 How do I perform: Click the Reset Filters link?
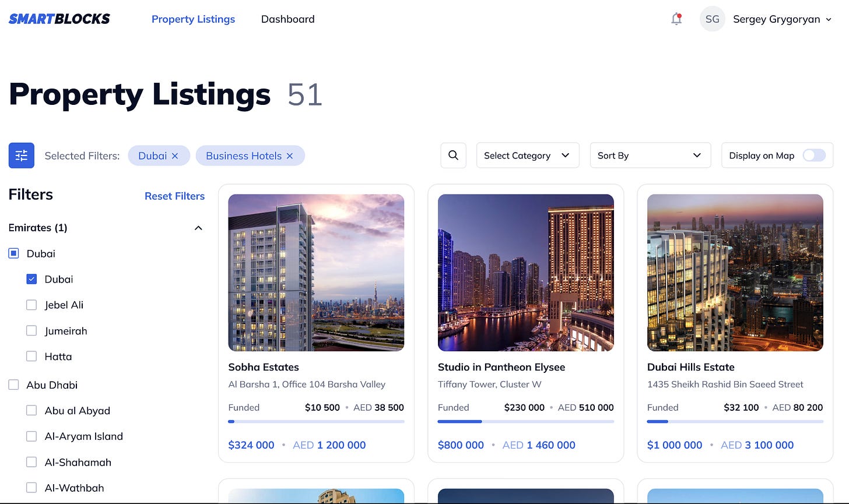tap(174, 196)
